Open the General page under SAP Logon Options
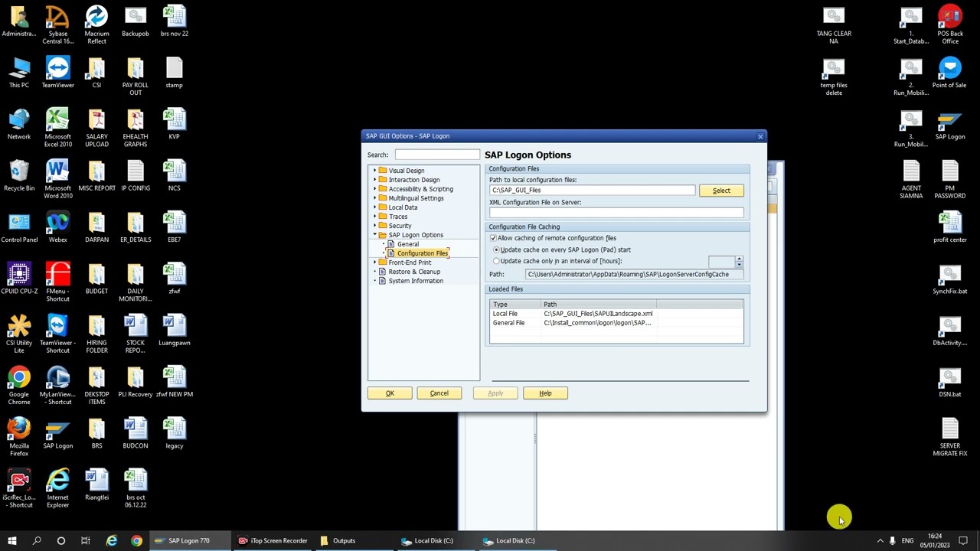980x551 pixels. [408, 244]
